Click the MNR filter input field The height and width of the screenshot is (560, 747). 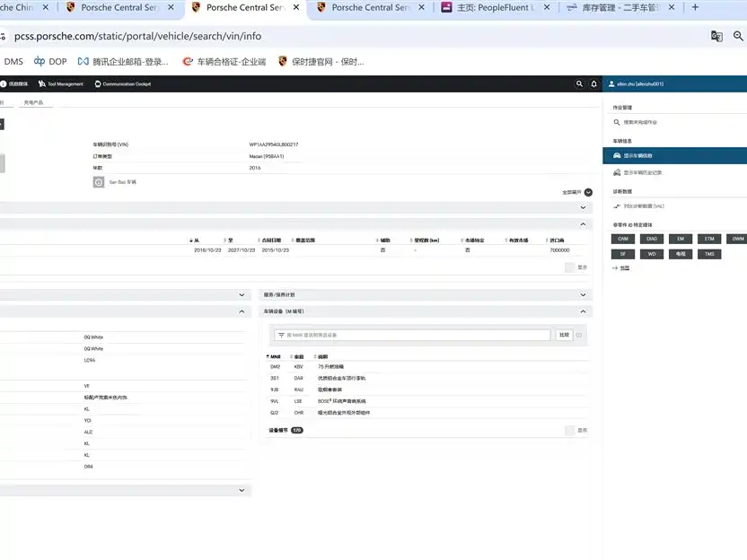(413, 336)
